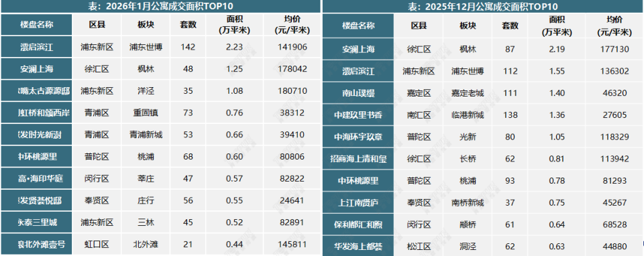Select the 南汇区 district cell
Image resolution: width=644 pixels, height=256 pixels.
(x=419, y=115)
